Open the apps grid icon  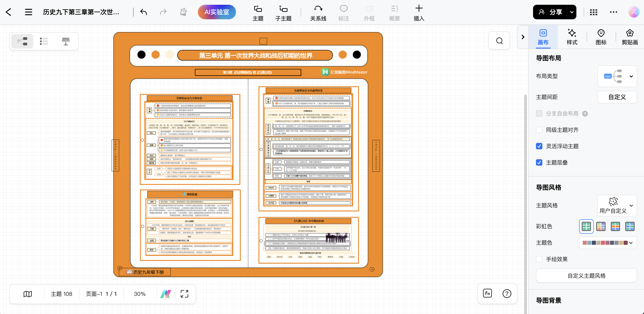pyautogui.click(x=593, y=12)
